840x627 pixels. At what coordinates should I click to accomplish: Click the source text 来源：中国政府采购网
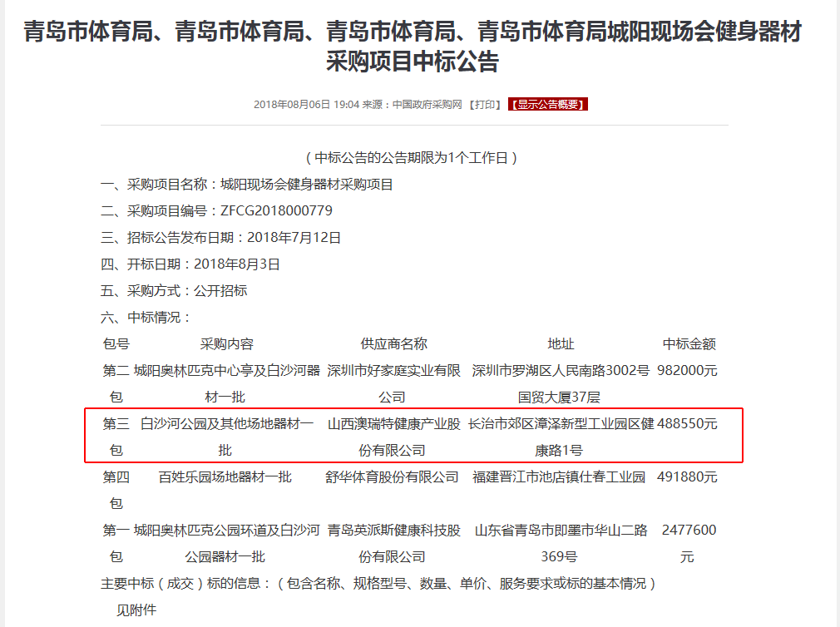point(412,105)
